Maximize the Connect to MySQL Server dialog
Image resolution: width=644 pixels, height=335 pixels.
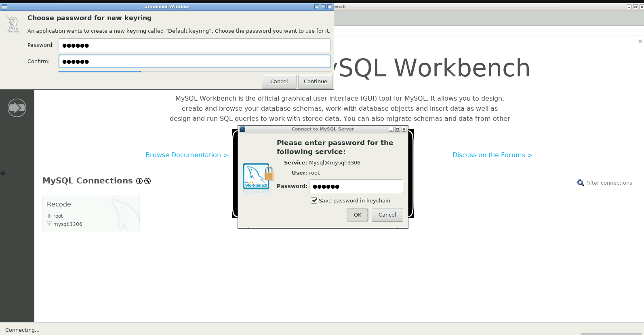[398, 129]
